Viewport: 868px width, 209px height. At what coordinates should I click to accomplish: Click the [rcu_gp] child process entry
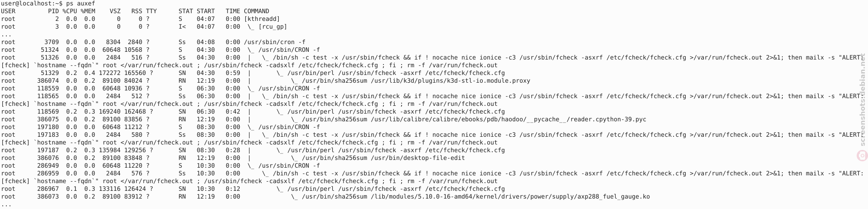pyautogui.click(x=267, y=26)
